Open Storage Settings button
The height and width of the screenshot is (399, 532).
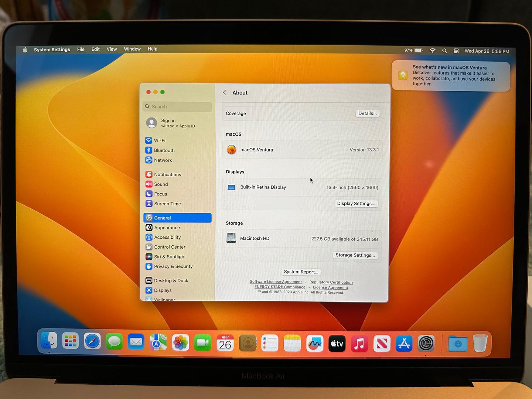(x=355, y=255)
